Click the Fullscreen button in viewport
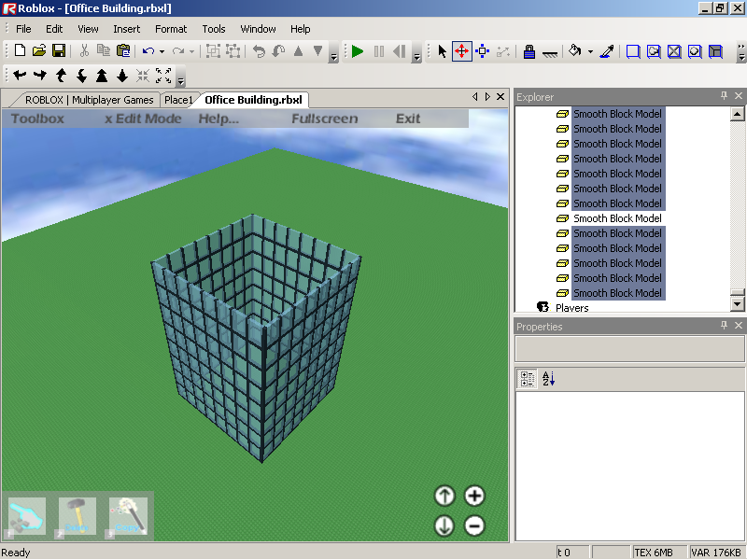This screenshot has width=747, height=560. (324, 119)
